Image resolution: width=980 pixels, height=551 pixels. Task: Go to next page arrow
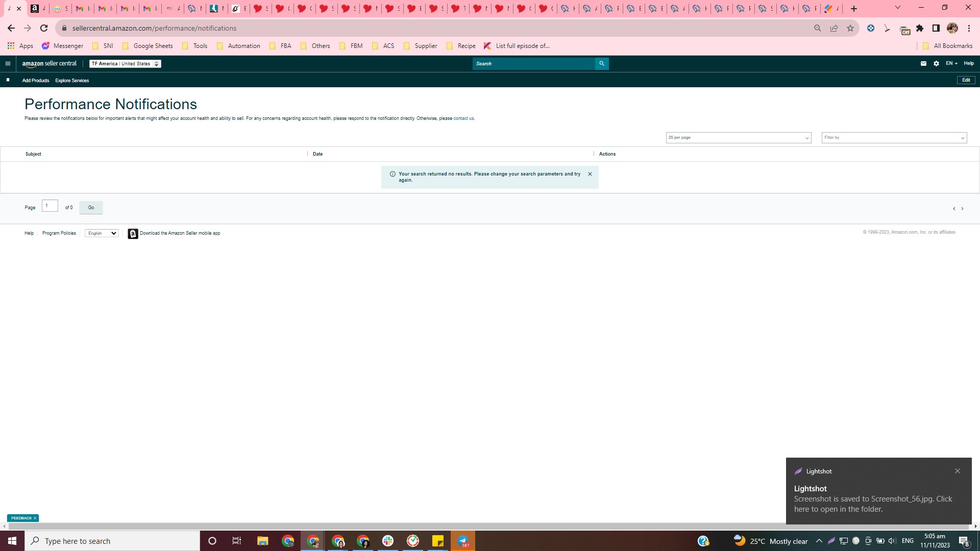pyautogui.click(x=962, y=209)
